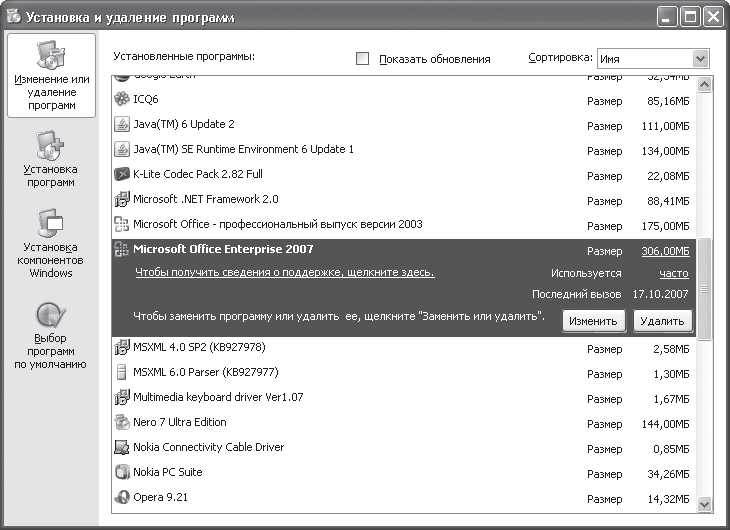Screen dimensions: 730x530
Task: Click the ICQ6 flower icon
Action: (x=122, y=100)
